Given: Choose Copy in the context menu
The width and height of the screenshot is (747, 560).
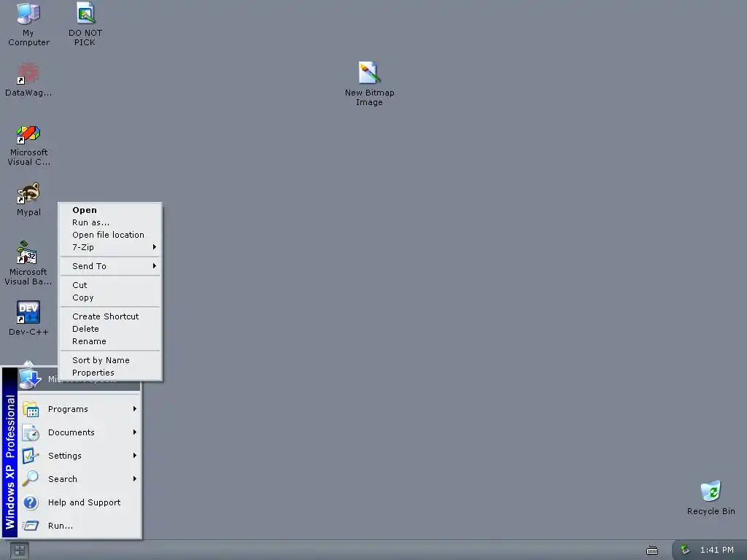Looking at the screenshot, I should pyautogui.click(x=110, y=297).
